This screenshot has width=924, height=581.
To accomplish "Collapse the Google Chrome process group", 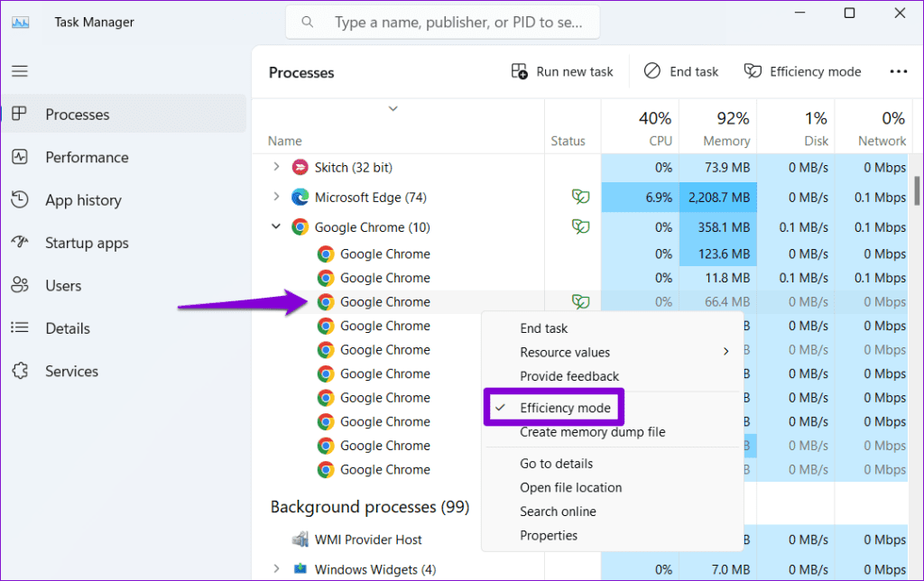I will pyautogui.click(x=275, y=226).
